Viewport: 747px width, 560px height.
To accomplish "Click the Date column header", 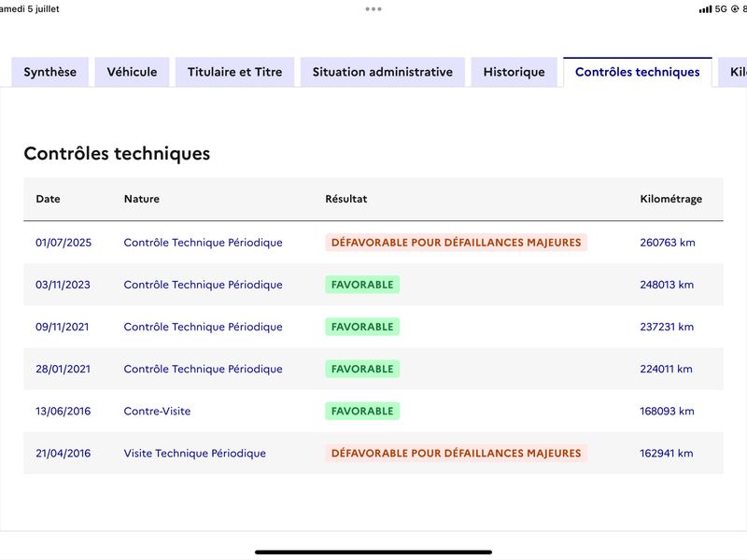I will click(49, 199).
